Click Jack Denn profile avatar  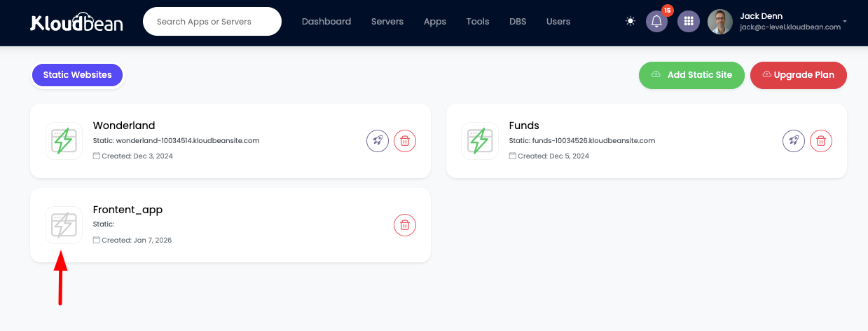click(720, 22)
